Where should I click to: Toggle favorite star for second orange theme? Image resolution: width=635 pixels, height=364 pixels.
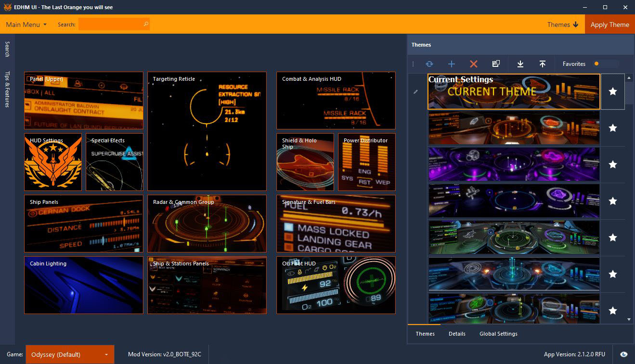click(613, 128)
